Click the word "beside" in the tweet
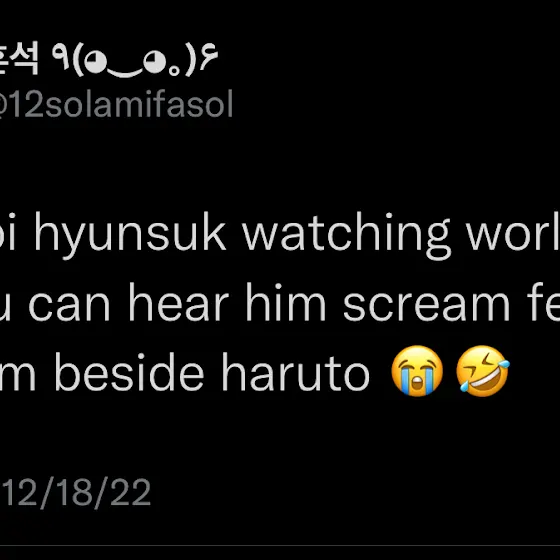This screenshot has height=560, width=560. pyautogui.click(x=129, y=371)
